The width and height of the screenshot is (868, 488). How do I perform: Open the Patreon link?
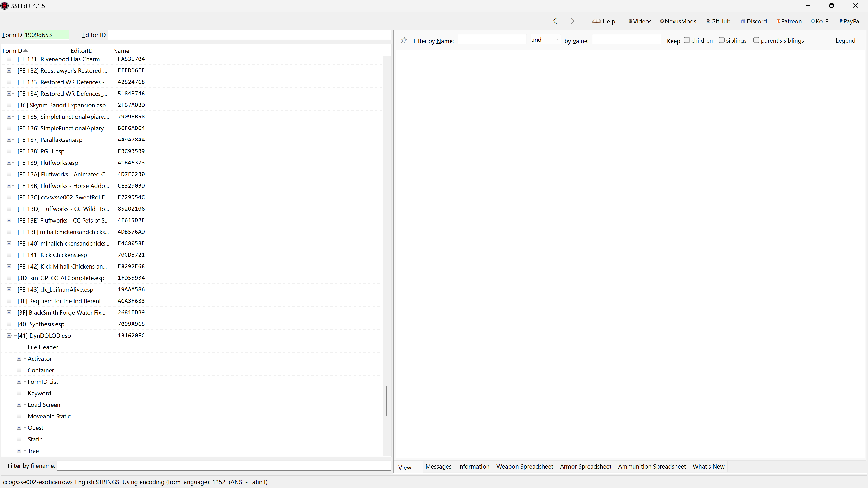coord(789,21)
